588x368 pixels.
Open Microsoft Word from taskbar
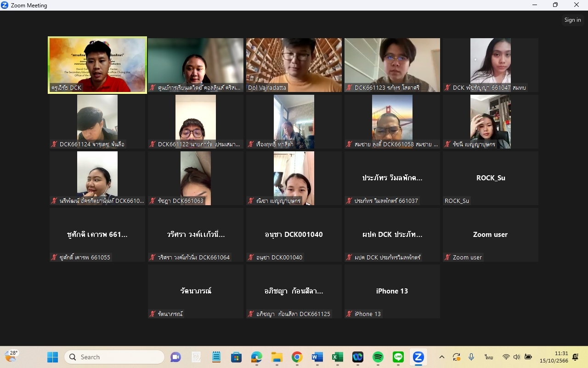pyautogui.click(x=317, y=357)
